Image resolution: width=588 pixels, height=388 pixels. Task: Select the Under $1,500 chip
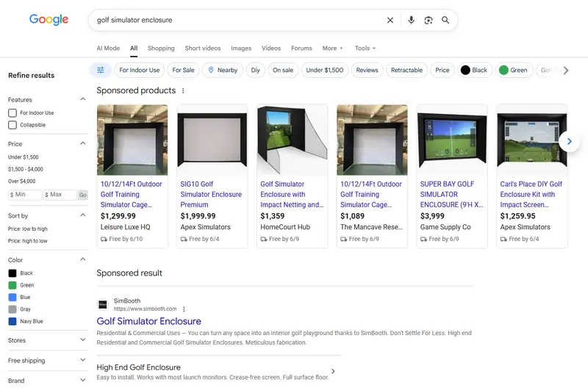click(x=325, y=70)
